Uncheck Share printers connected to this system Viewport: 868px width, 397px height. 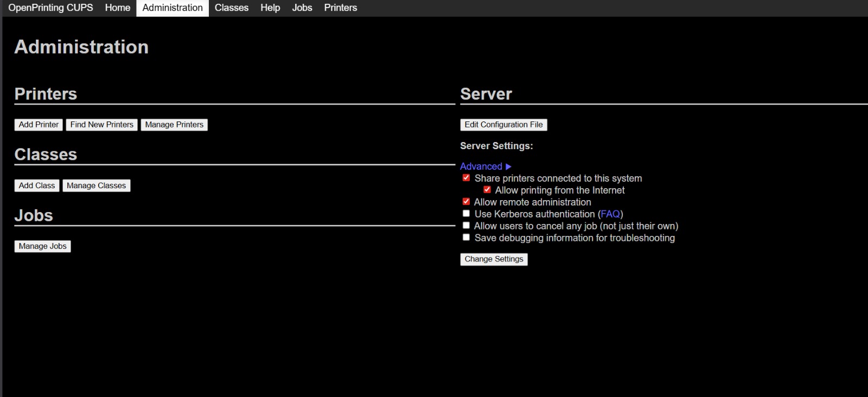466,178
